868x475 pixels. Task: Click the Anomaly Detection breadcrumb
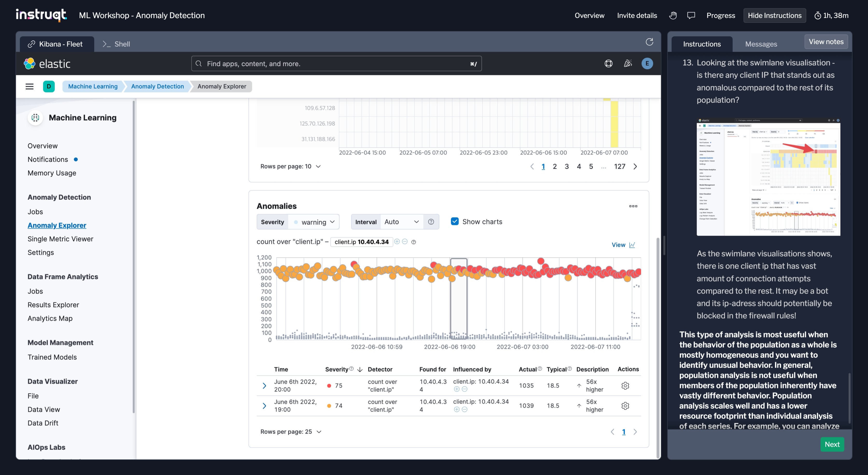tap(157, 87)
